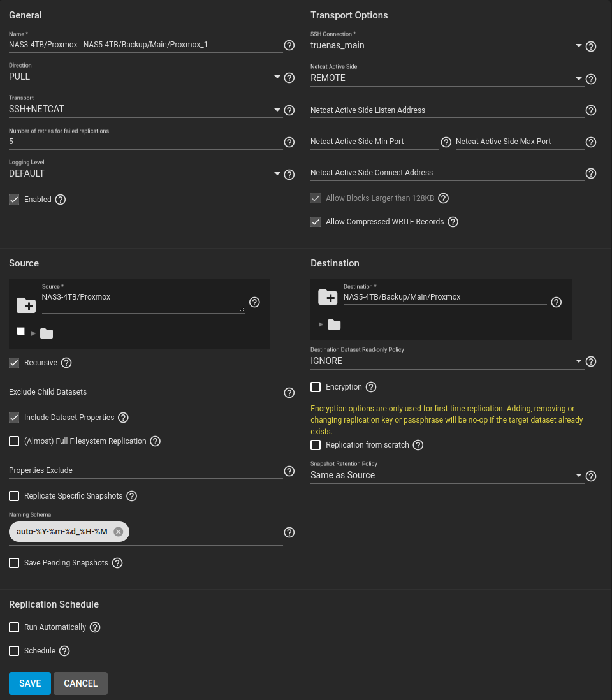This screenshot has height=700, width=612.
Task: Remove the auto-%Y-%m-%d_%H-%M naming schema chip
Action: tap(119, 532)
